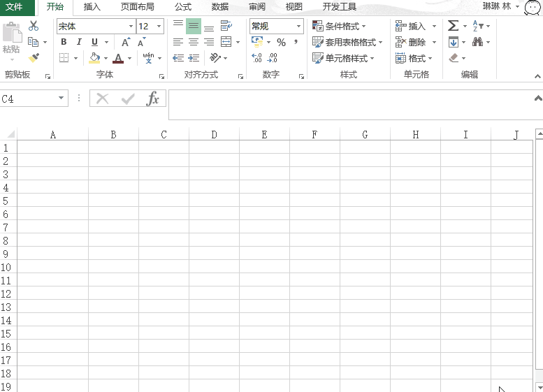Click the Merge and Center icon
Image resolution: width=543 pixels, height=392 pixels.
[x=226, y=42]
